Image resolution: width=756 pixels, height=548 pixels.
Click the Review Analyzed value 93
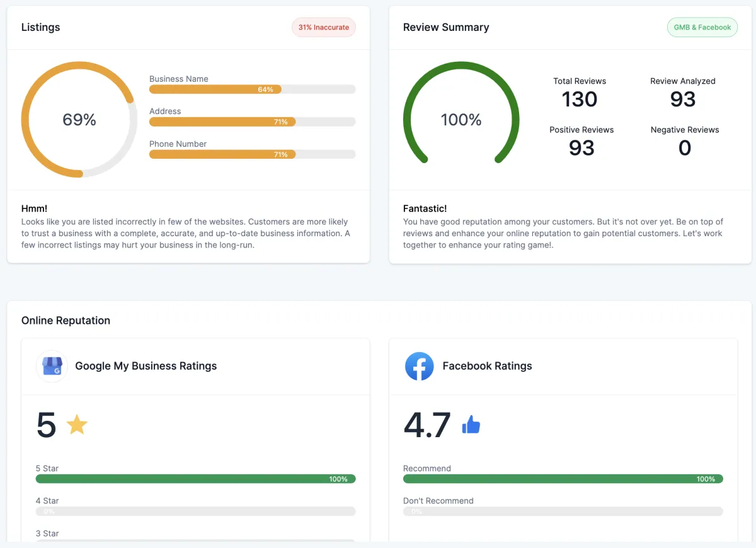click(683, 100)
